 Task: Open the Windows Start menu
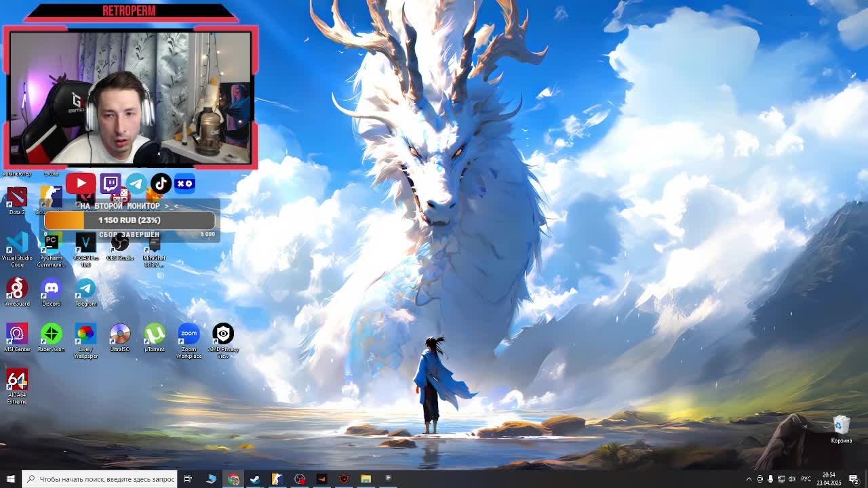pos(11,479)
